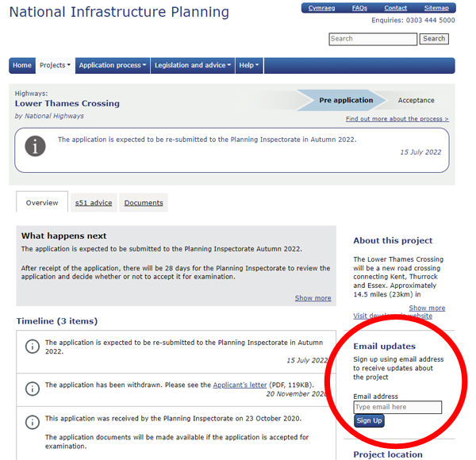Screen dimensions: 476x460
Task: Switch to the s51 advice tab
Action: 94,203
